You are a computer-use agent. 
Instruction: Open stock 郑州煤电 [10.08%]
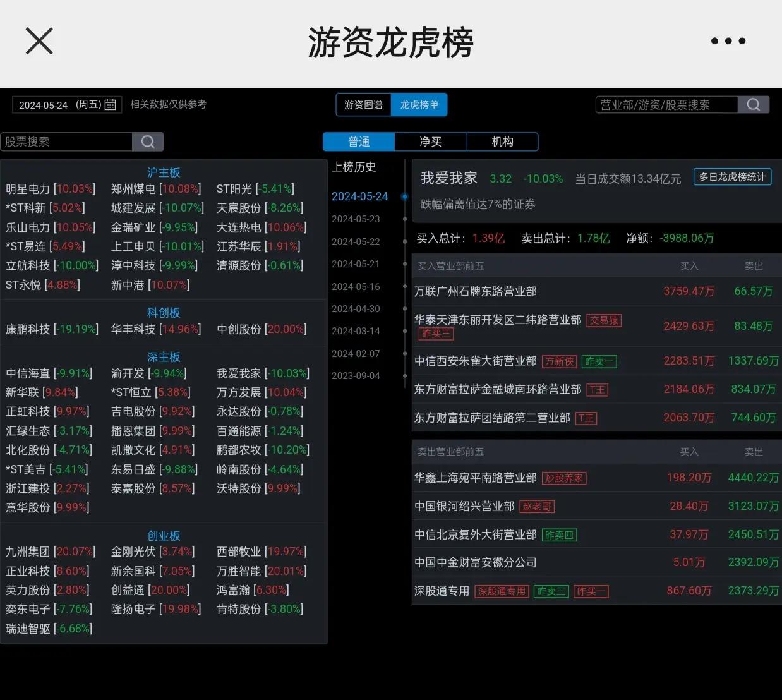click(x=156, y=189)
